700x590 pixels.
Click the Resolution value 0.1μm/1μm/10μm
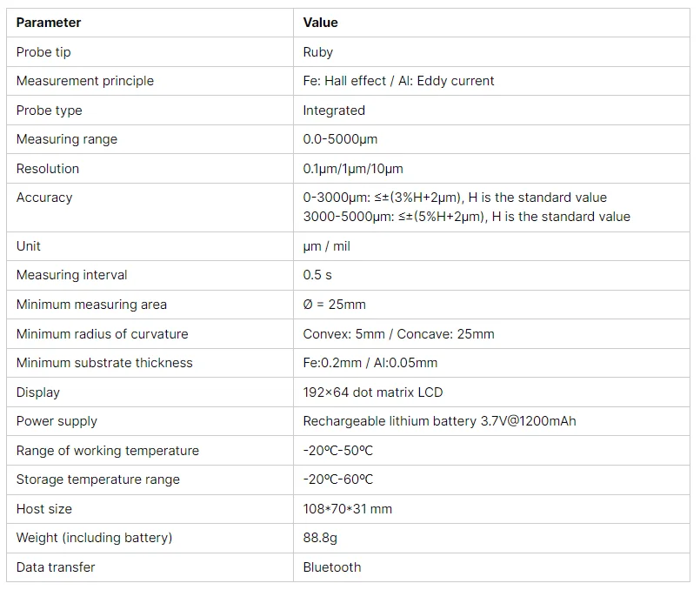click(353, 168)
